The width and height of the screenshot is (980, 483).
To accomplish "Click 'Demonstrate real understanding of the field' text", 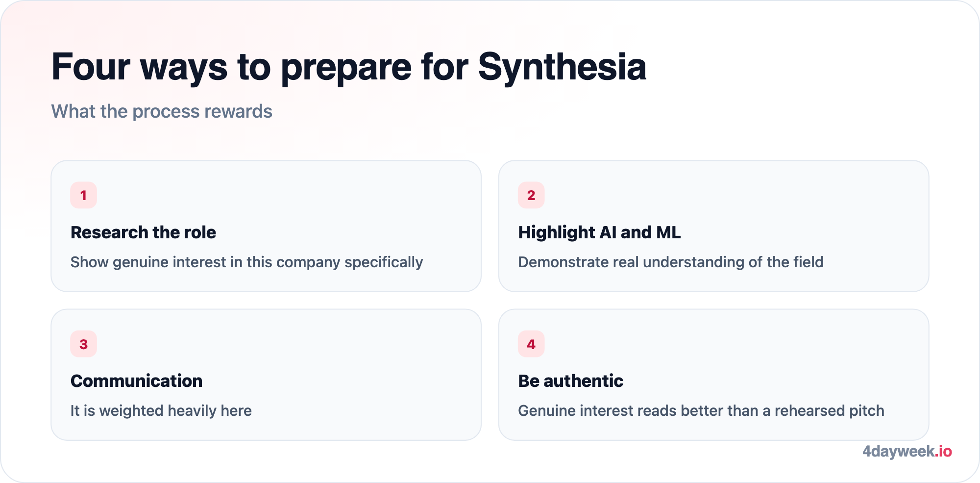I will click(671, 262).
